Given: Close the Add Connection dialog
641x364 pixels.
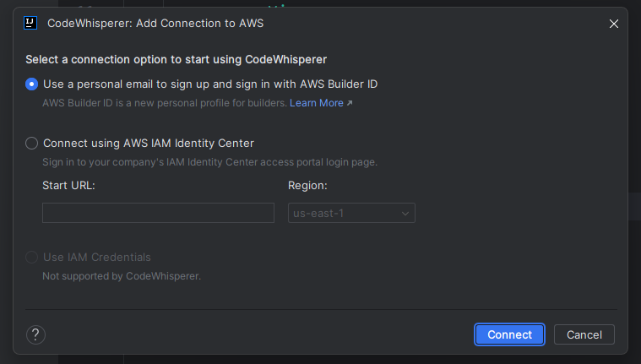Looking at the screenshot, I should (x=614, y=24).
